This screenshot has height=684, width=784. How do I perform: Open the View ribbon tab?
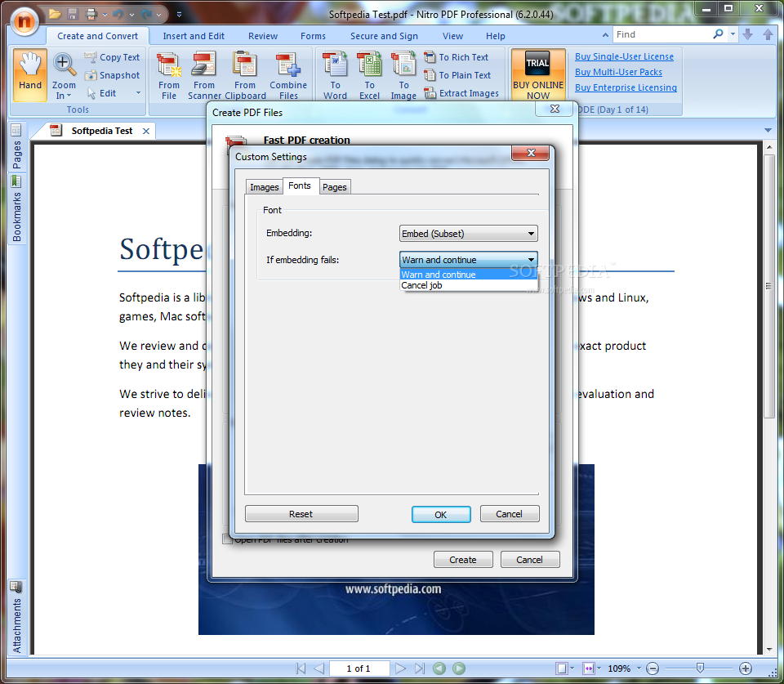click(452, 36)
